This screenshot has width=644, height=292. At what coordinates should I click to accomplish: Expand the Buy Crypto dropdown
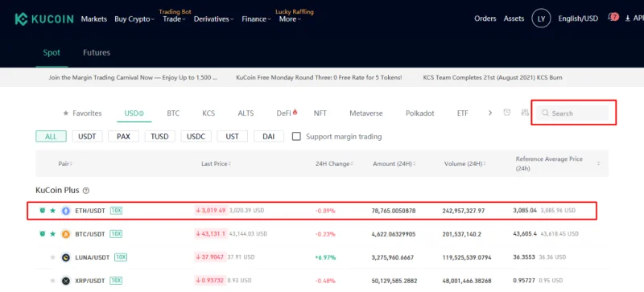coord(134,19)
